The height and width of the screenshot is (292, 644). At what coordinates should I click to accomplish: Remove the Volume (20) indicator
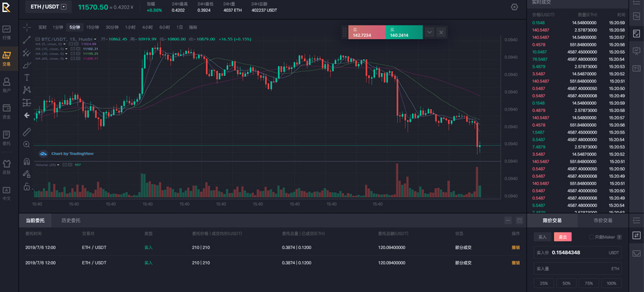tap(70, 165)
